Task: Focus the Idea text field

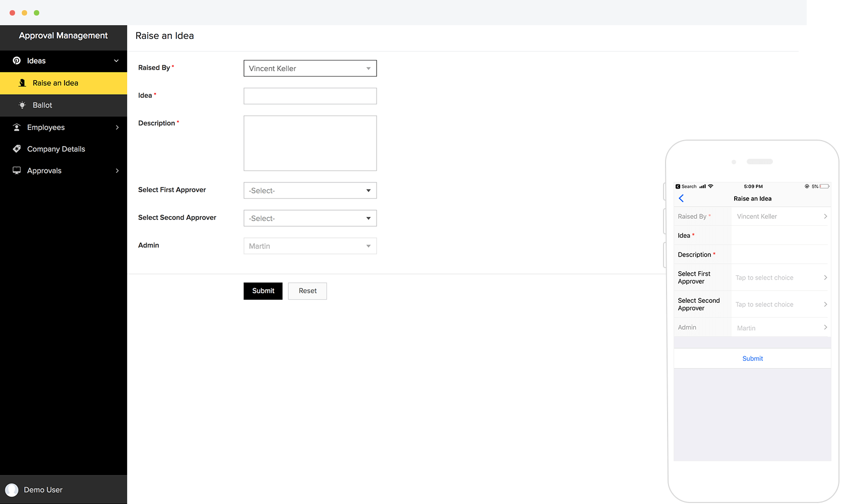Action: pos(310,96)
